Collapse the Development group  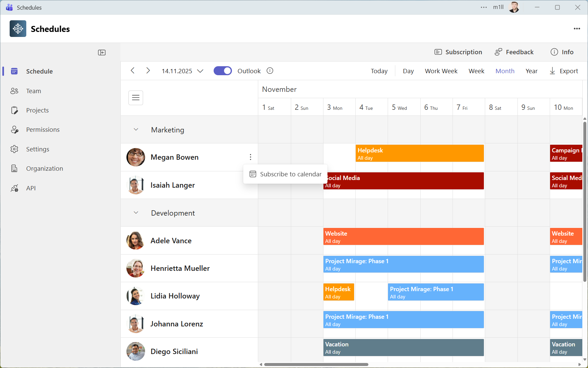tap(136, 213)
